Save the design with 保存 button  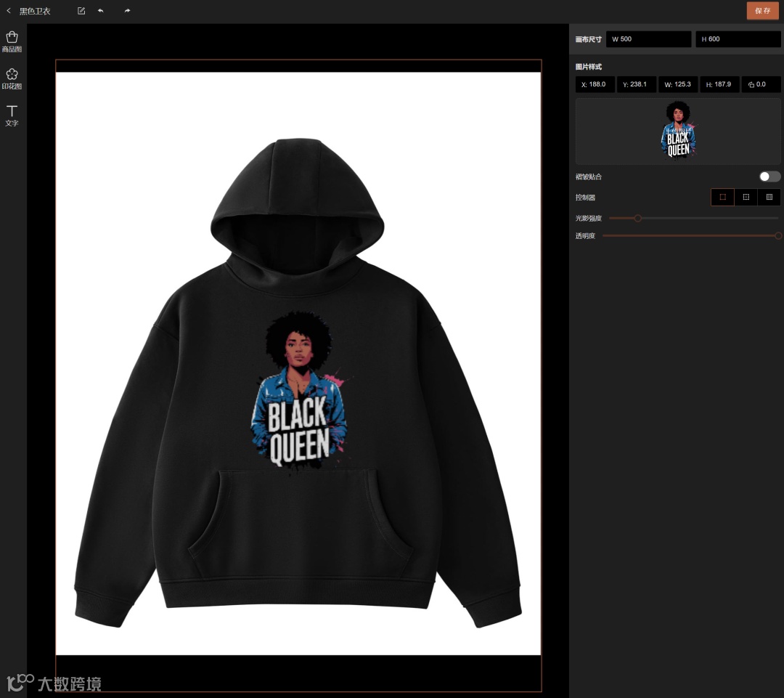762,10
